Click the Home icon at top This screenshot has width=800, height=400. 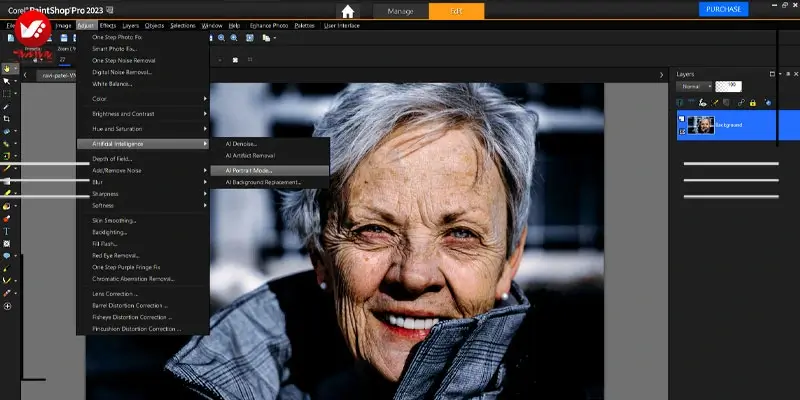(347, 11)
